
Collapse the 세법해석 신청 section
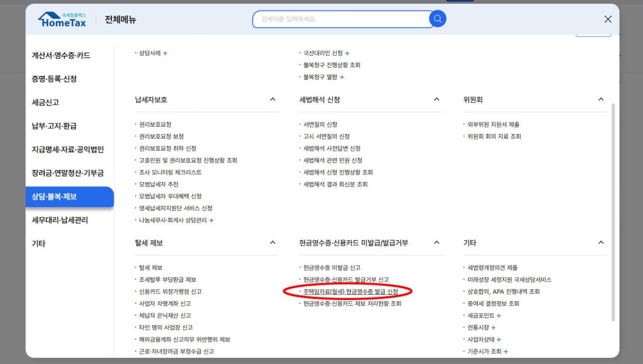436,100
